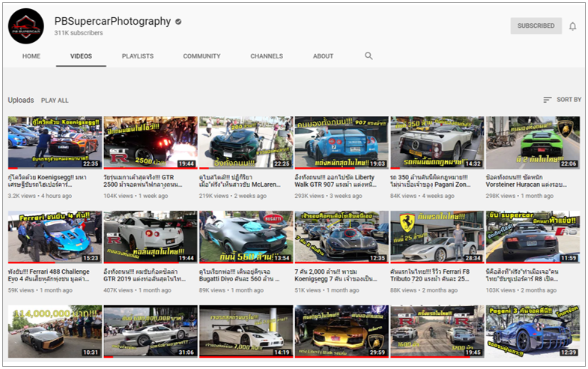Viewport: 588px width, 369px height.
Task: Go to the COMMUNITY tab
Action: coord(201,56)
